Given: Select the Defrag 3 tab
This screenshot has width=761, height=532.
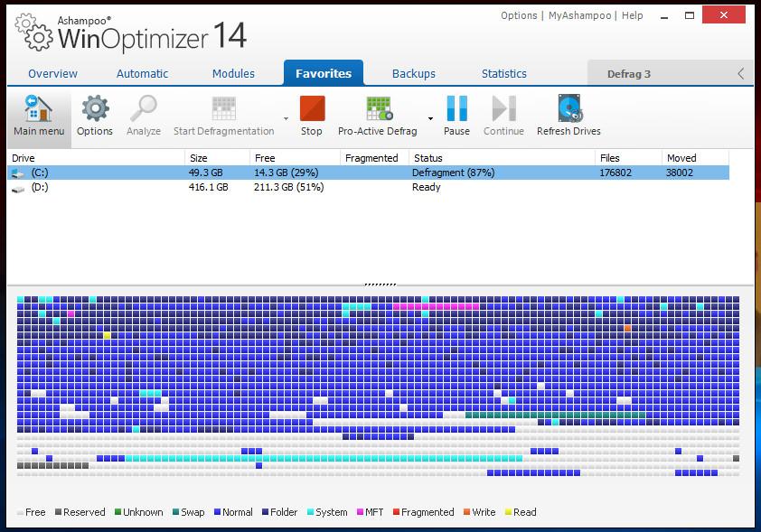Looking at the screenshot, I should [628, 74].
